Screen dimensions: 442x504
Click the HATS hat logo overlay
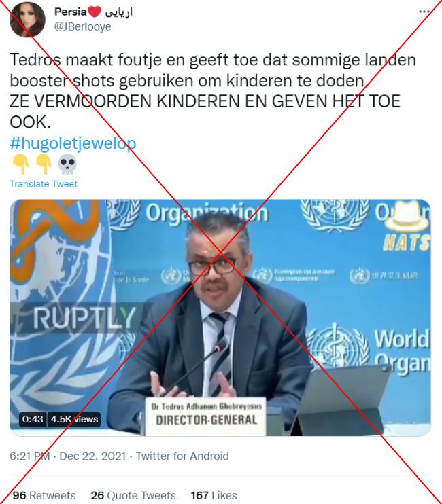pos(407,226)
